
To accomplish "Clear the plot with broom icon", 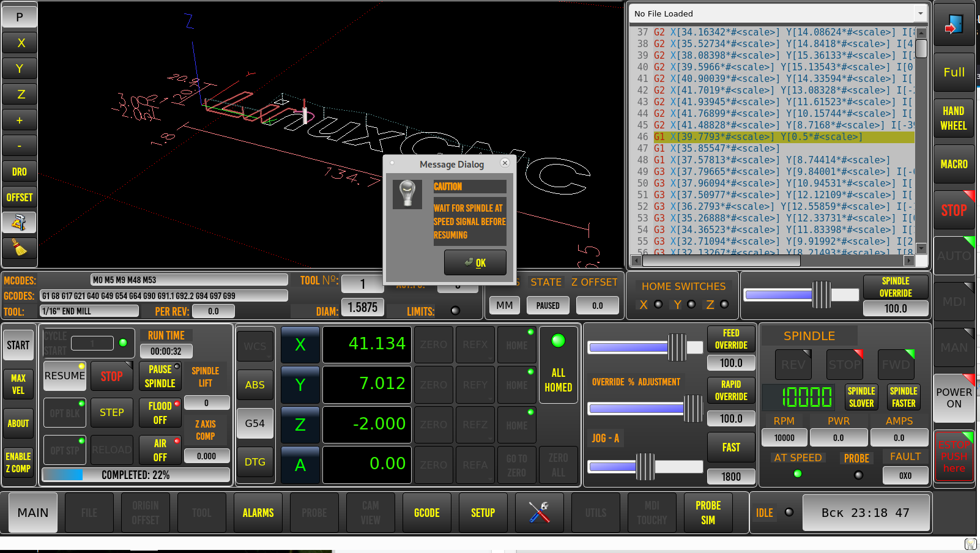I will (20, 248).
